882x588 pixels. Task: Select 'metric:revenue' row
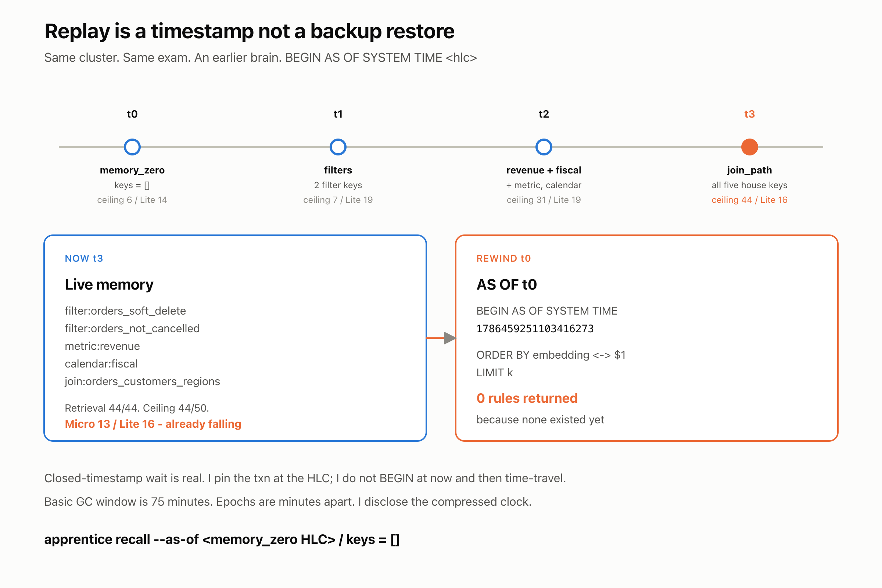click(103, 346)
